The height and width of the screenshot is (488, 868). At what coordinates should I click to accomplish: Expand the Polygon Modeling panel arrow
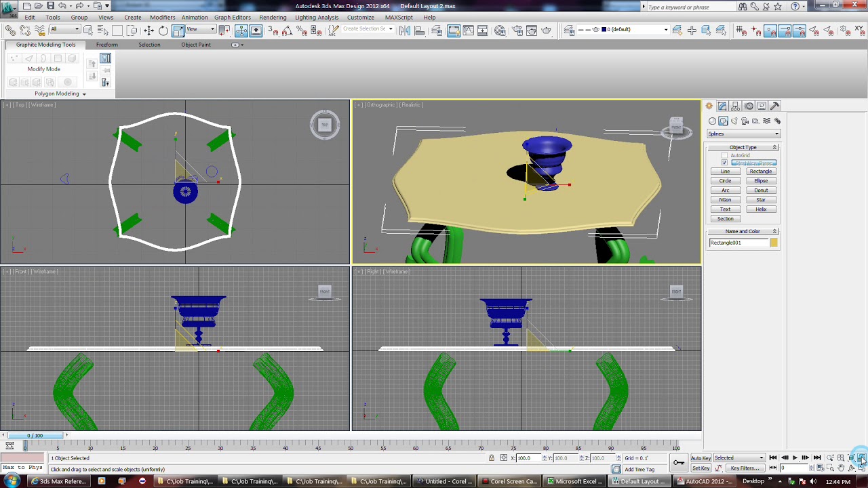coord(84,94)
